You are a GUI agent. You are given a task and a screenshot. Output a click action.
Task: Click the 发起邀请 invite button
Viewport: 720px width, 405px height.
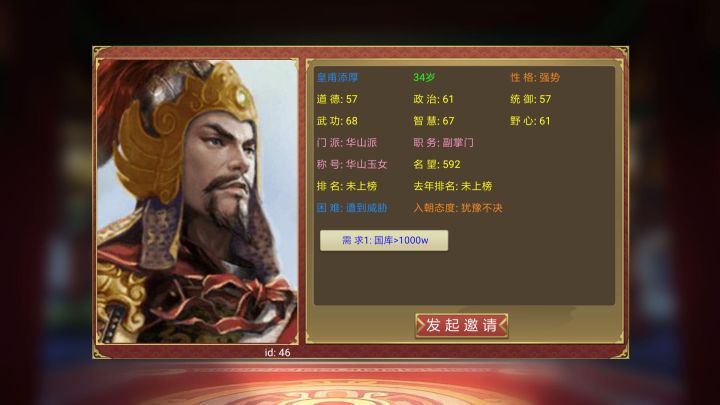(461, 325)
